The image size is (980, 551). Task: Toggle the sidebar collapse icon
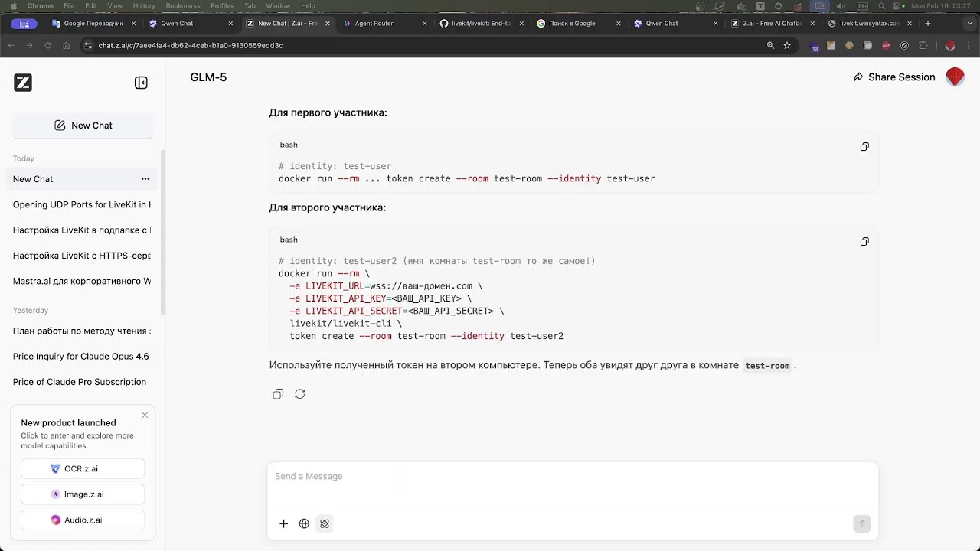point(141,83)
